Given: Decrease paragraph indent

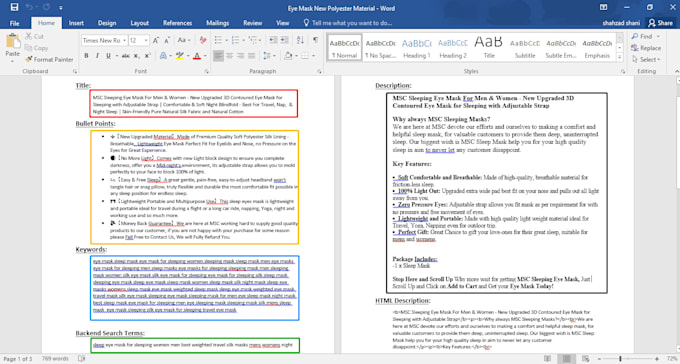Looking at the screenshot, I should (x=273, y=40).
